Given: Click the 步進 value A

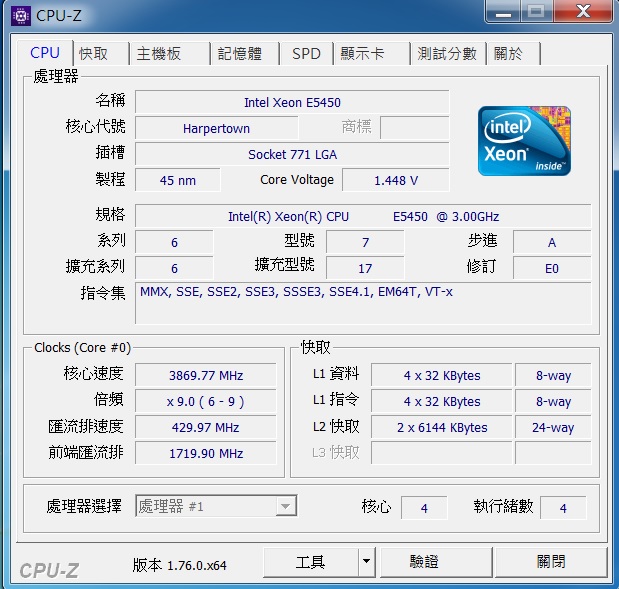Looking at the screenshot, I should point(552,242).
